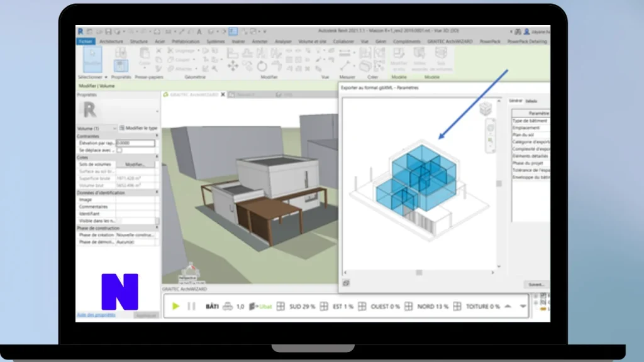The height and width of the screenshot is (362, 644).
Task: Click the highlighted thin lines icon in quick access toolbar
Action: click(233, 31)
